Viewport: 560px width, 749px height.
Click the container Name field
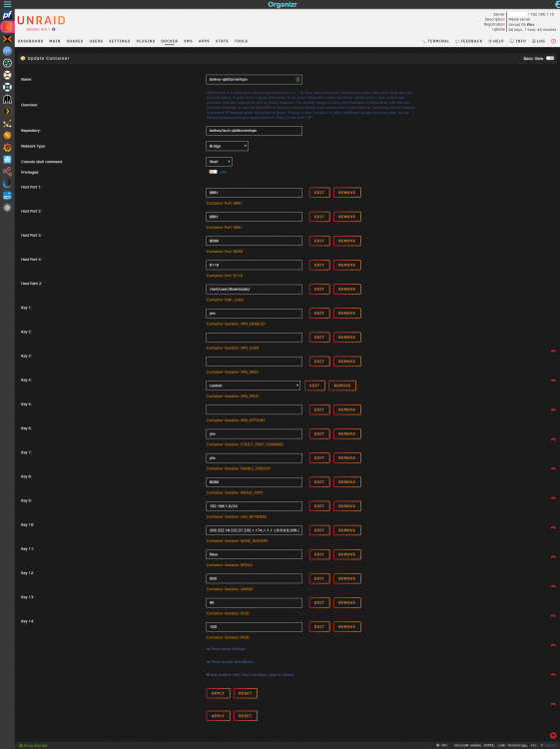coord(254,79)
